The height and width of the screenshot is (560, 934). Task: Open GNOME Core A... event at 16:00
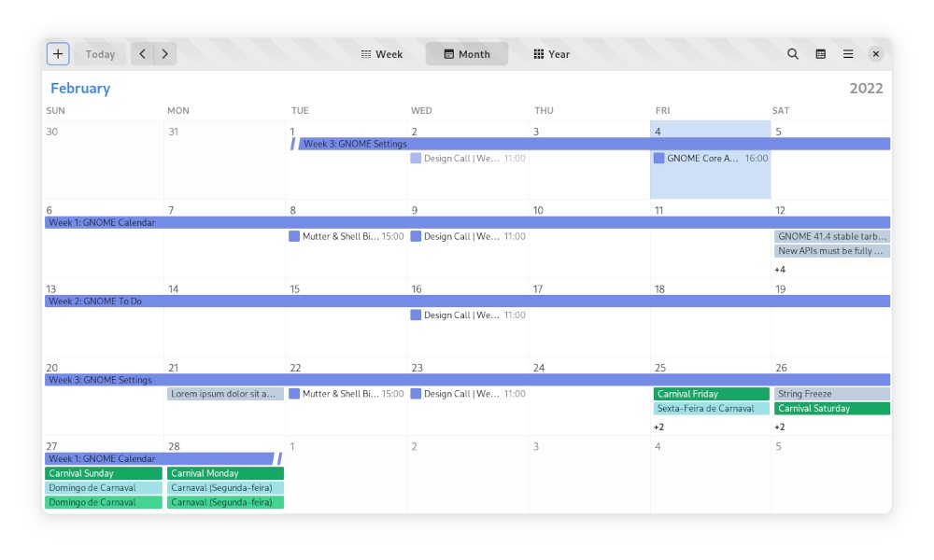click(711, 159)
